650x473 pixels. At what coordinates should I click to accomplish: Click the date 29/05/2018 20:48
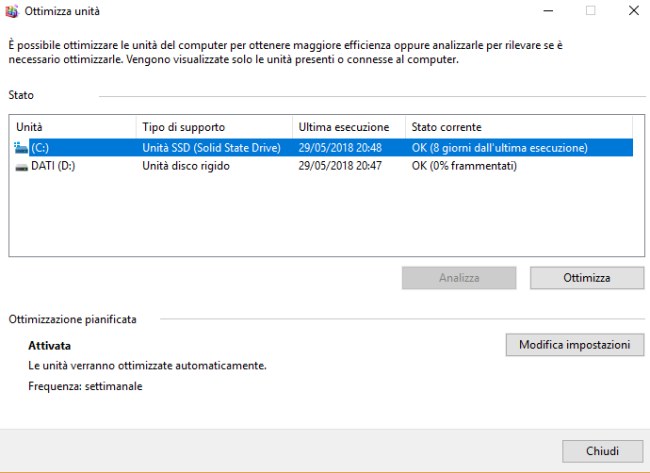(x=340, y=148)
